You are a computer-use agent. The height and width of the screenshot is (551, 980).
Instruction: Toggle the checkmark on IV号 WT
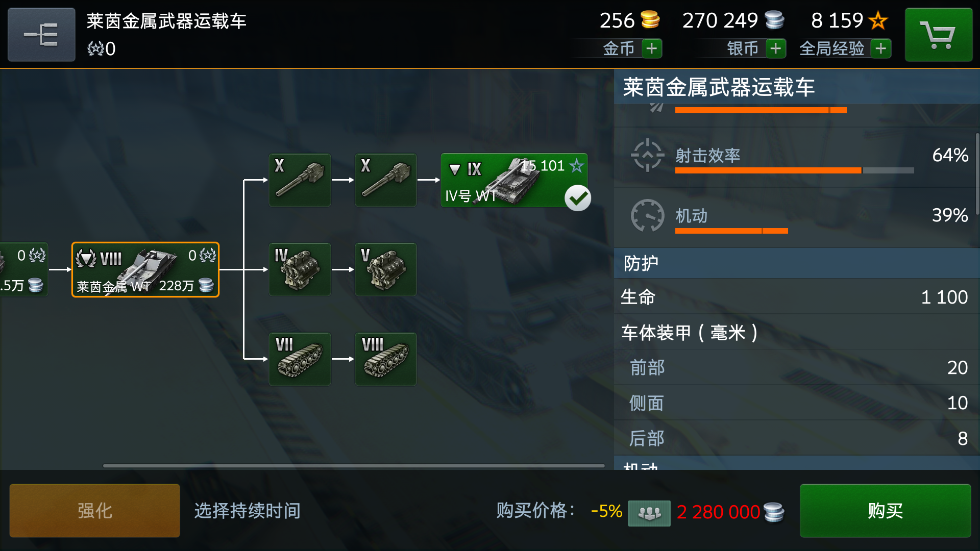[578, 198]
